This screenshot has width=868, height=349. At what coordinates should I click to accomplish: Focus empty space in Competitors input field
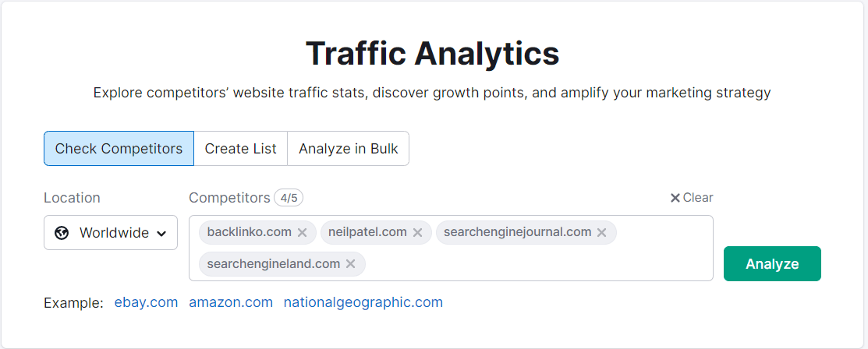(537, 264)
